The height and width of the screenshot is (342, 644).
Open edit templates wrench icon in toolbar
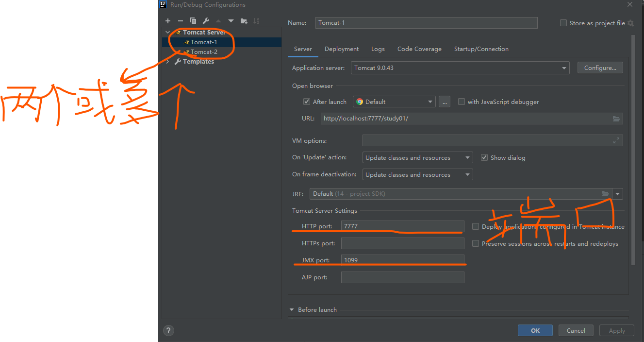(206, 21)
